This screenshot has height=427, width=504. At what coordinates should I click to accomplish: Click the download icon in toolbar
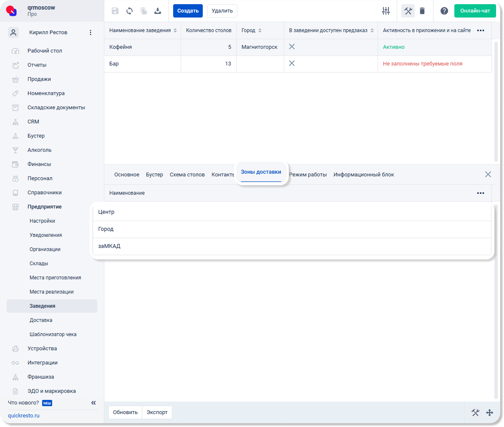tap(158, 11)
